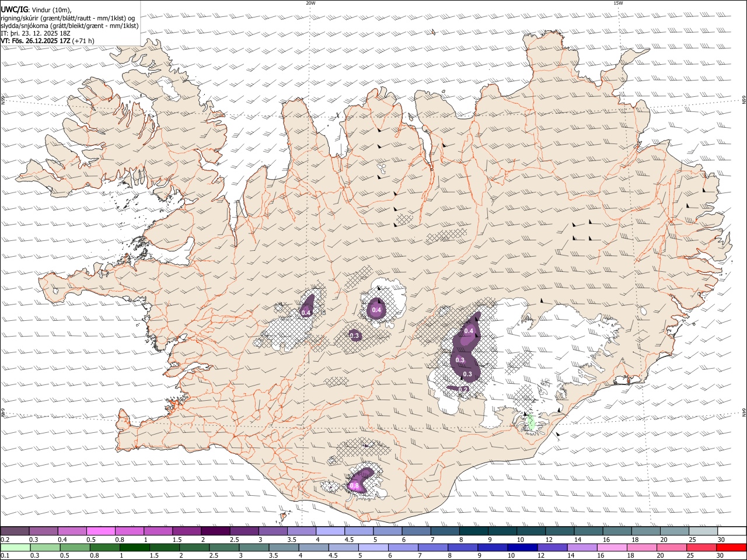Click the '20W' longitude label
Screen dimensions: 747x560
[x=310, y=3]
